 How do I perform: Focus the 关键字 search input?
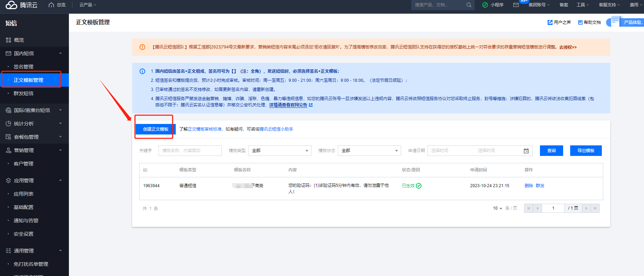[x=190, y=151]
